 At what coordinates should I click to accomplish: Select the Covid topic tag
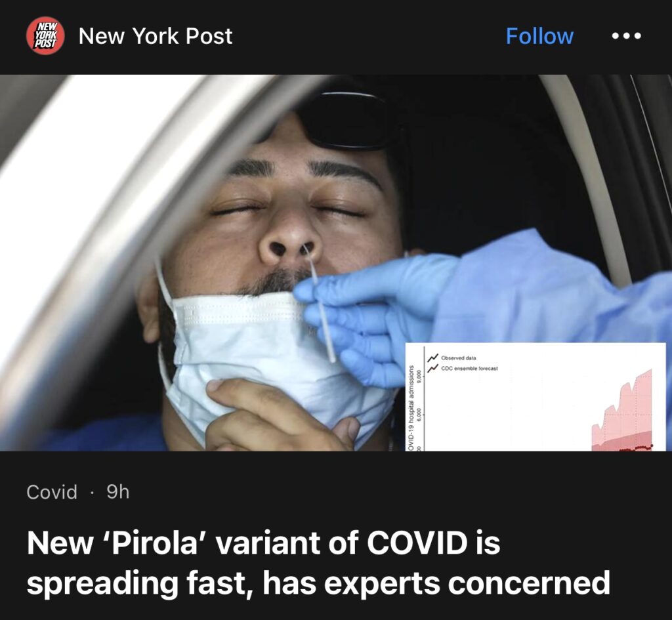click(52, 492)
